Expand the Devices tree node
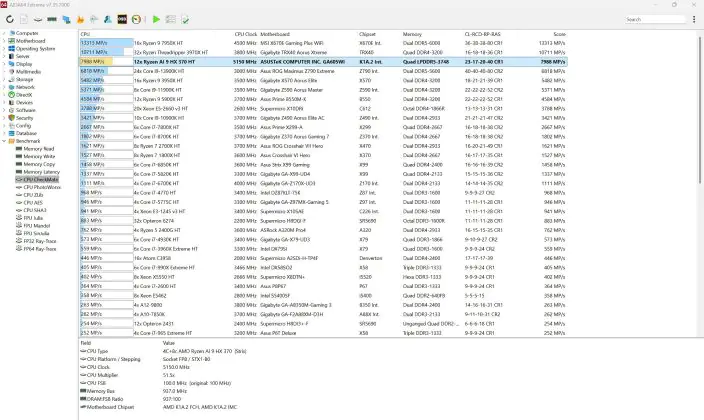 point(4,102)
